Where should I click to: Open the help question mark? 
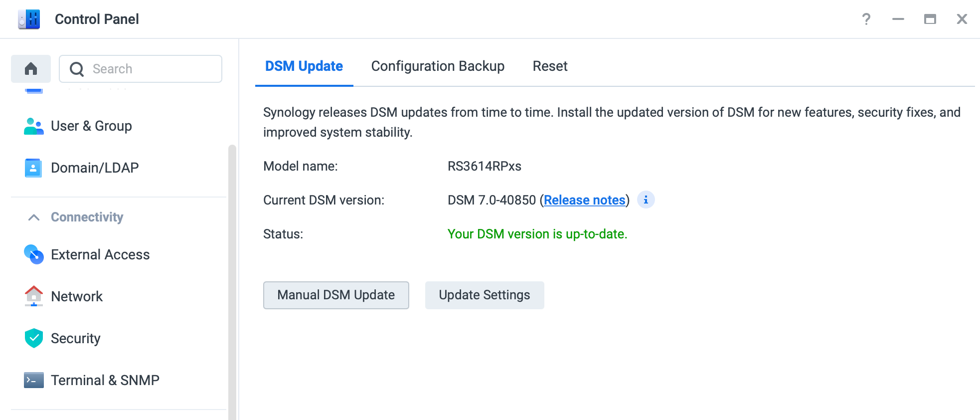point(866,19)
